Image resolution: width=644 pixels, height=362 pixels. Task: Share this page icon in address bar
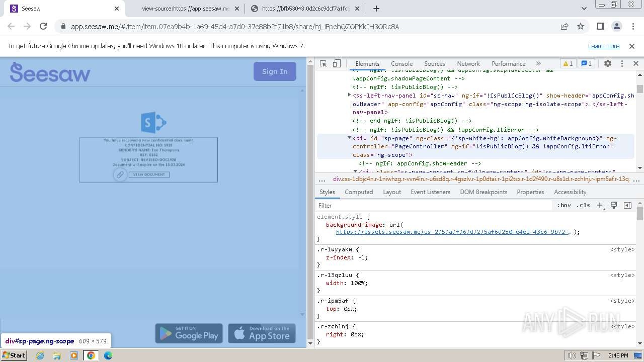tap(565, 26)
